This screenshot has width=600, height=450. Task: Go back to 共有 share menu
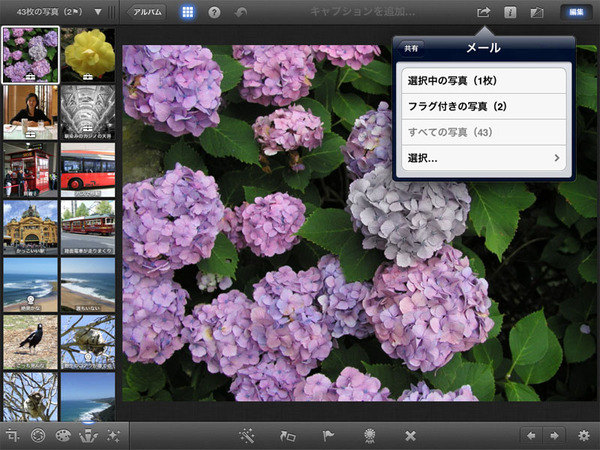pos(411,49)
